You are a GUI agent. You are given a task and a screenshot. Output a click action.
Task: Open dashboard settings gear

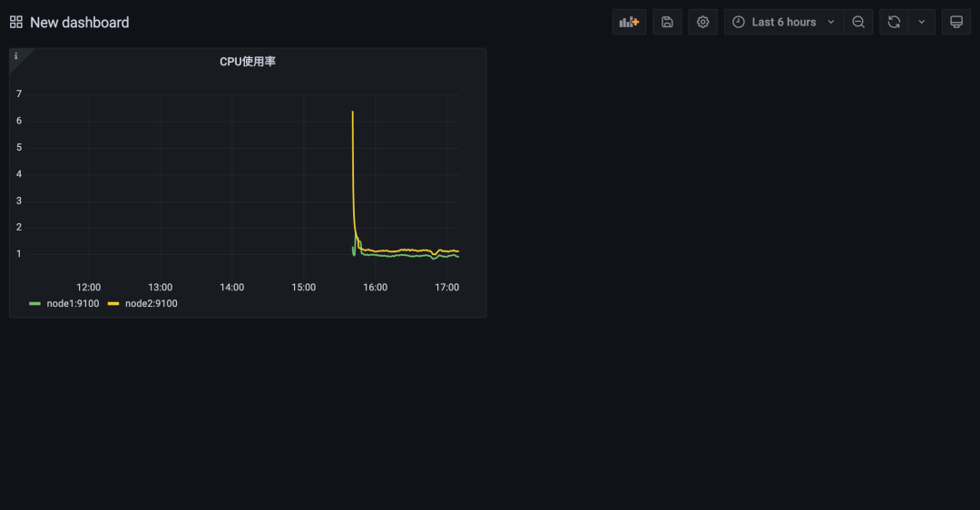(x=702, y=22)
